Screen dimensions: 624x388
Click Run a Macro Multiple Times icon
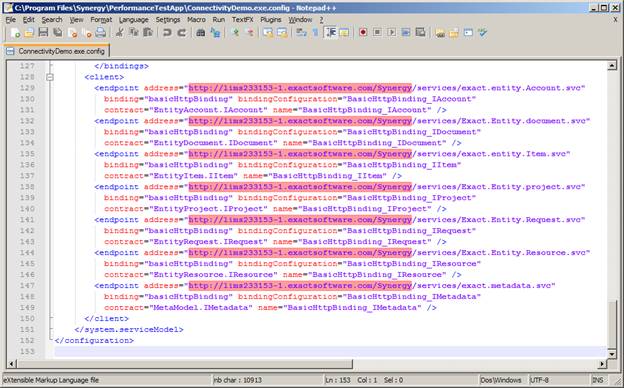tap(406, 33)
